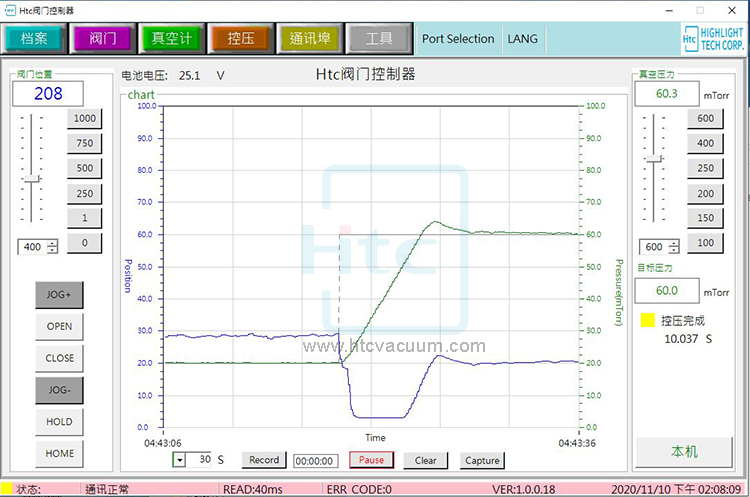Click the target pressure field 60.0
This screenshot has height=497, width=750.
coord(667,291)
